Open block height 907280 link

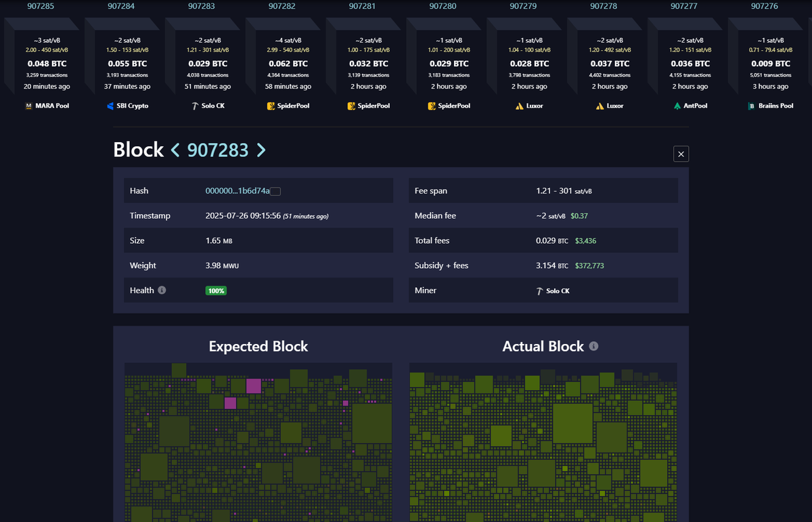[x=443, y=6]
